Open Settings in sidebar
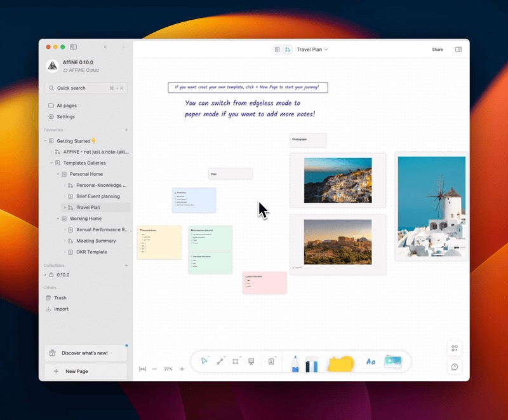This screenshot has height=420, width=508. click(x=65, y=117)
